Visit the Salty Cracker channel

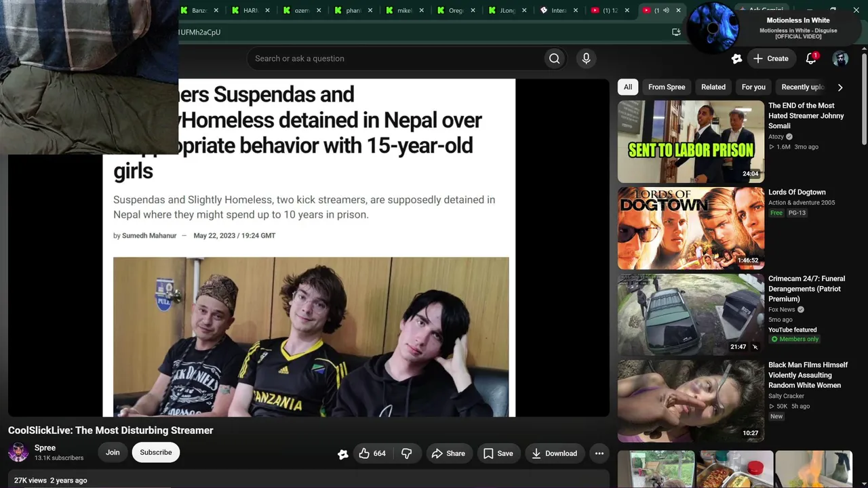[786, 396]
